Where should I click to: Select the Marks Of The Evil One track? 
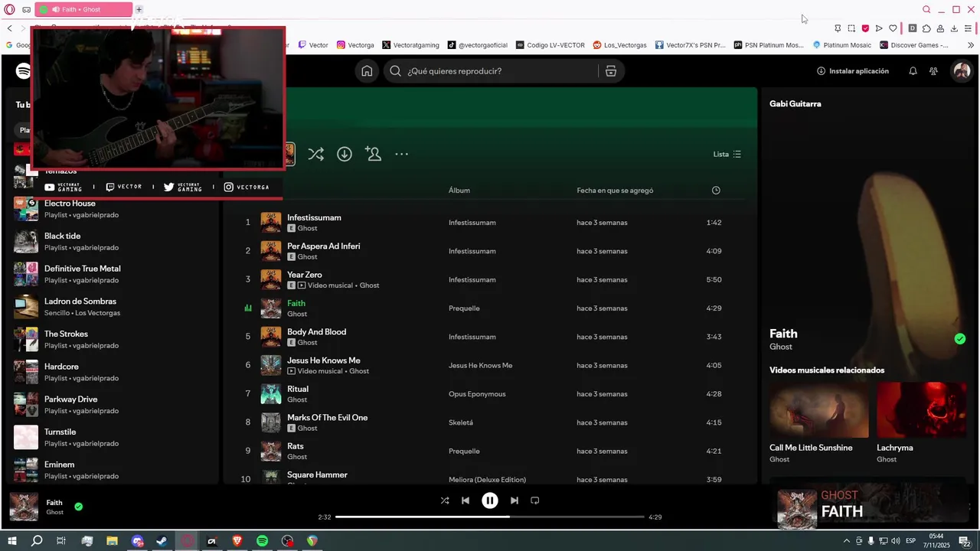327,418
